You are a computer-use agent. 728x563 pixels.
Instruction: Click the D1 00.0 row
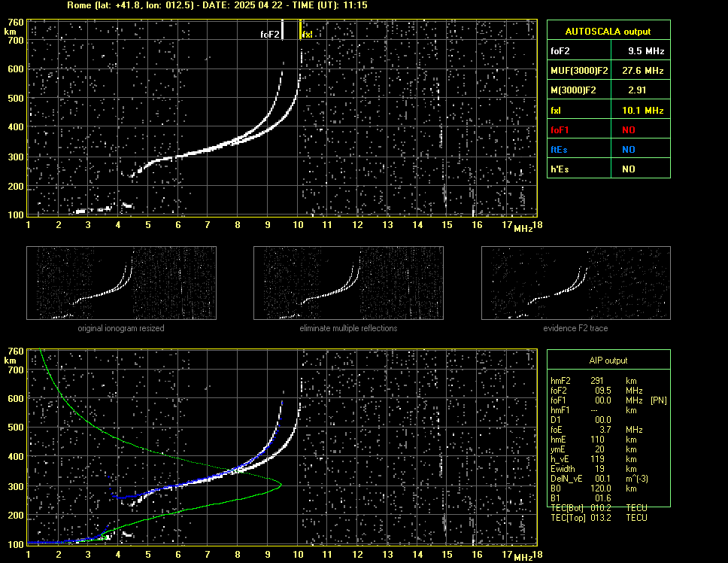tap(581, 420)
